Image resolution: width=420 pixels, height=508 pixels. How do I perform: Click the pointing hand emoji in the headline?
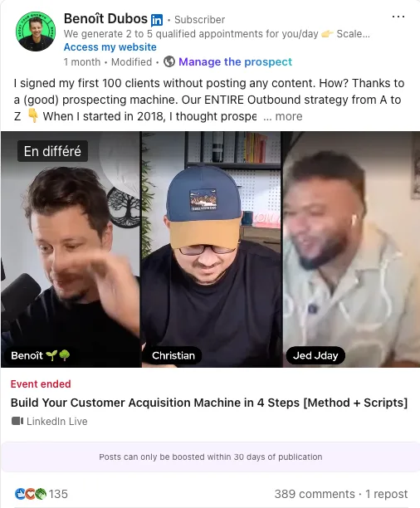(327, 34)
